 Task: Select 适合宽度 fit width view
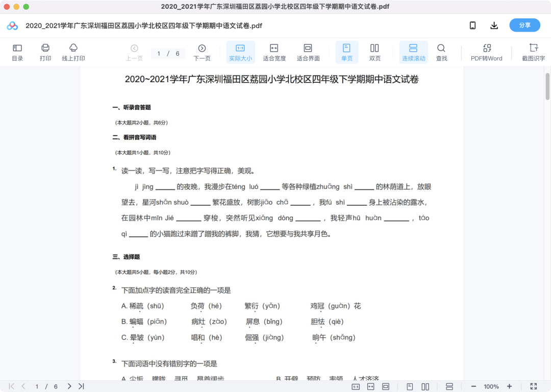point(274,53)
